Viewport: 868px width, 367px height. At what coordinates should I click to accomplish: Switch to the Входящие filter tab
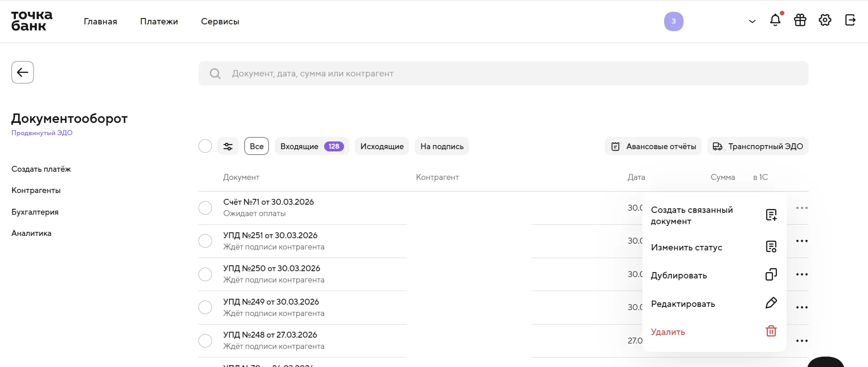click(311, 146)
